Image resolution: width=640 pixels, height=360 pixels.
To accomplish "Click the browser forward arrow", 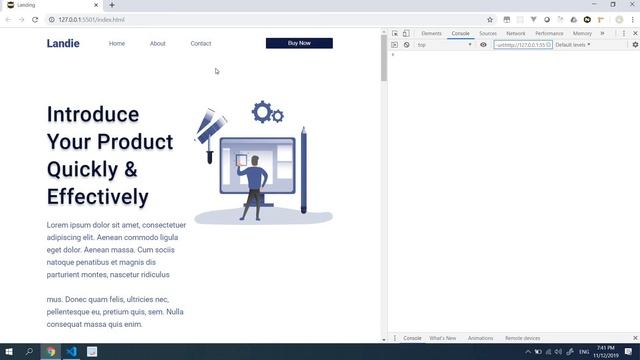I will pyautogui.click(x=21, y=20).
